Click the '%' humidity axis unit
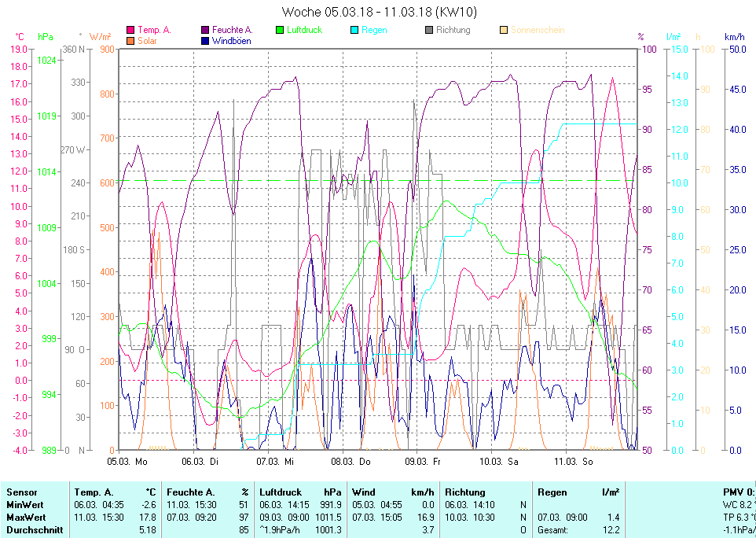The width and height of the screenshot is (756, 538). click(x=640, y=37)
